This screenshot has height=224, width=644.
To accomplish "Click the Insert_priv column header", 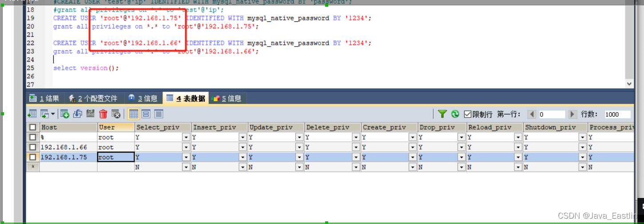I will (x=219, y=127).
